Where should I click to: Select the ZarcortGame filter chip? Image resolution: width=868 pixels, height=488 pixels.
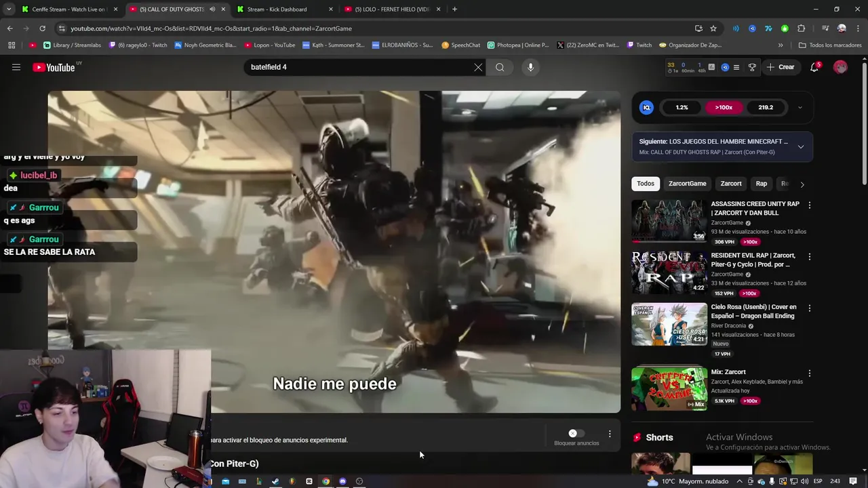687,184
